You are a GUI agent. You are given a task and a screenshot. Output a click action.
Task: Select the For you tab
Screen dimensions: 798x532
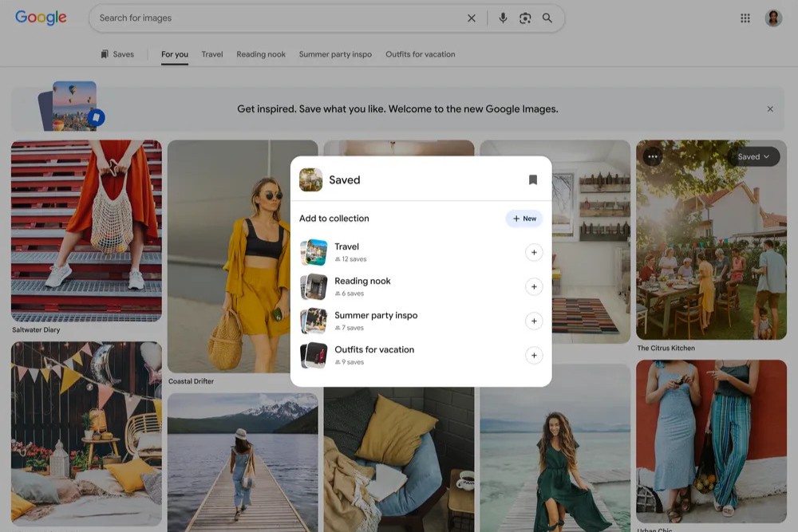[x=175, y=54]
